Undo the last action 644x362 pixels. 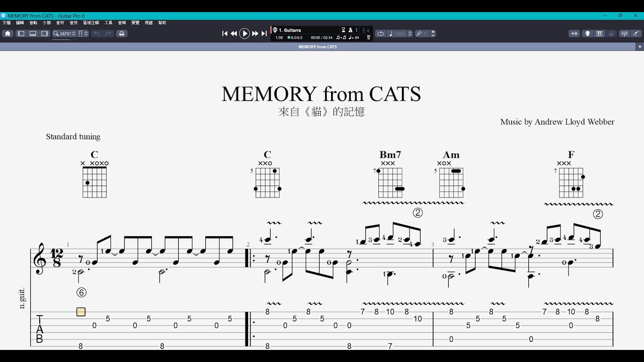[97, 34]
